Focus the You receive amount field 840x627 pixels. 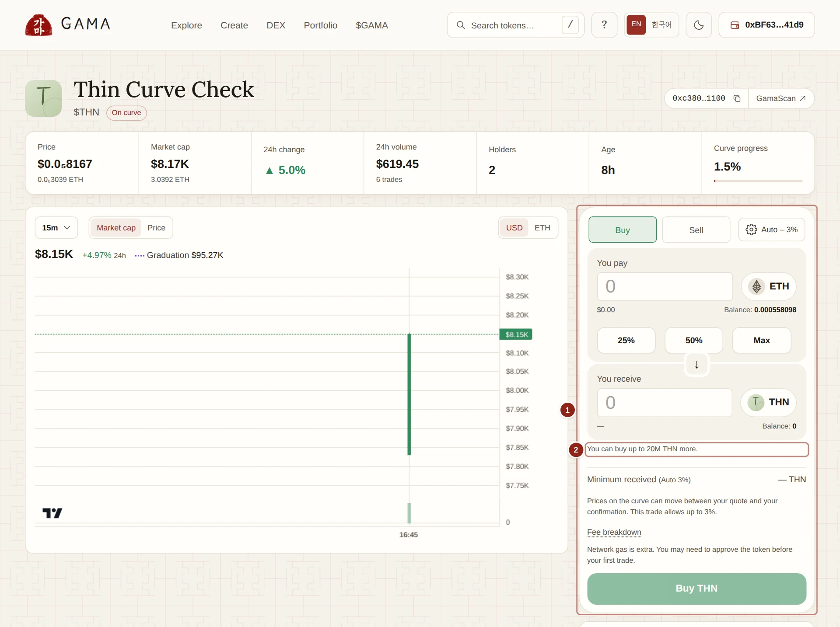coord(665,403)
